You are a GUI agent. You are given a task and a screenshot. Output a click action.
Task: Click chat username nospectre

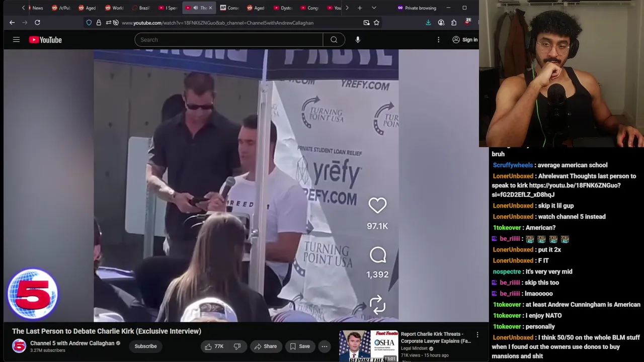[x=507, y=271]
